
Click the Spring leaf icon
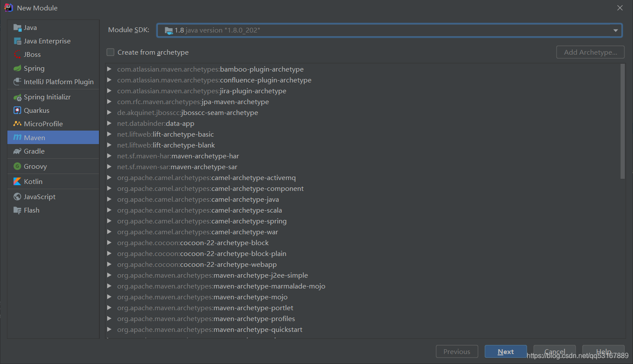click(x=17, y=69)
